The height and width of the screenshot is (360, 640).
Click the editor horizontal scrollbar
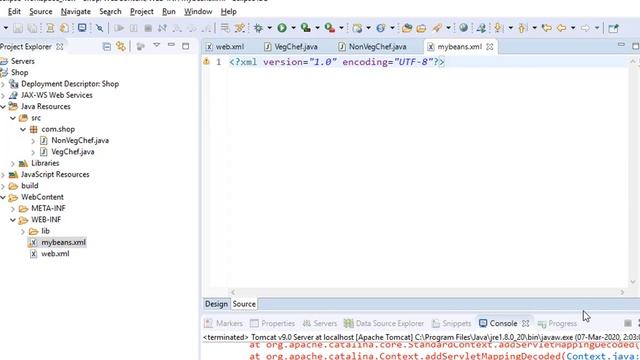coord(427,292)
